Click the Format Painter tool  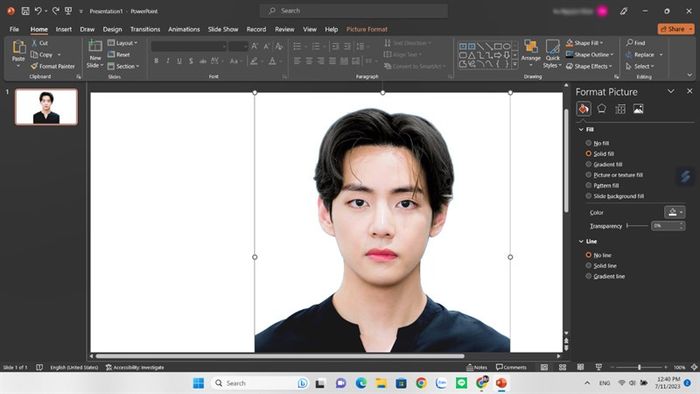[x=53, y=66]
